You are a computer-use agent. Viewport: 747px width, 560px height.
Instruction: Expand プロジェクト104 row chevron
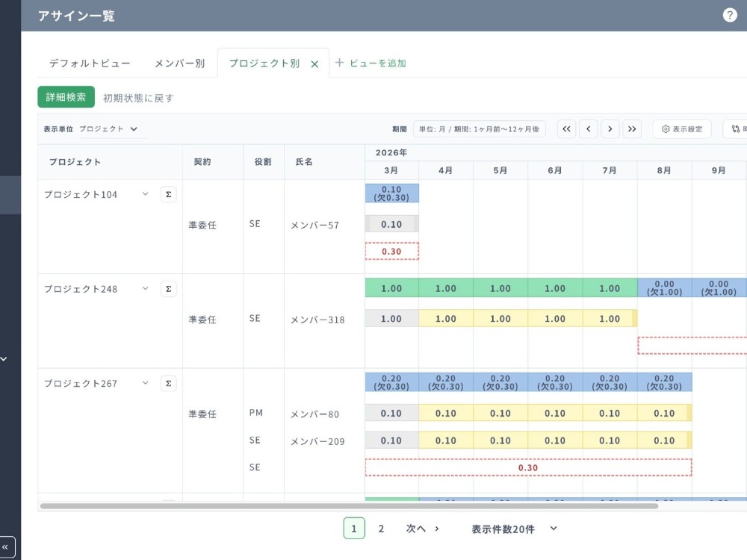(146, 194)
